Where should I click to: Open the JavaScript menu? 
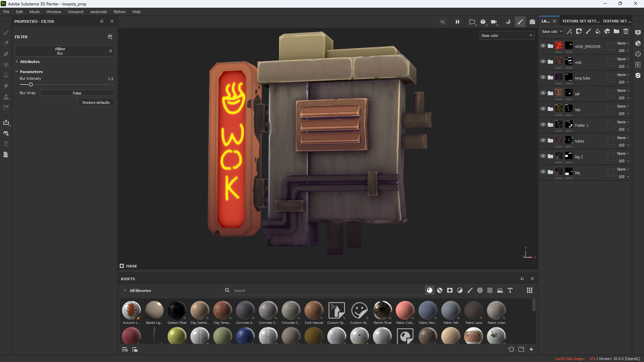[x=98, y=11]
